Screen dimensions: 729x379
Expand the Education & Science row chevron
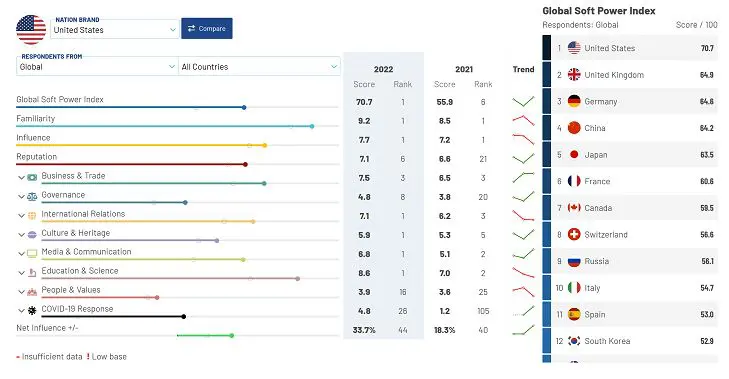tap(21, 273)
